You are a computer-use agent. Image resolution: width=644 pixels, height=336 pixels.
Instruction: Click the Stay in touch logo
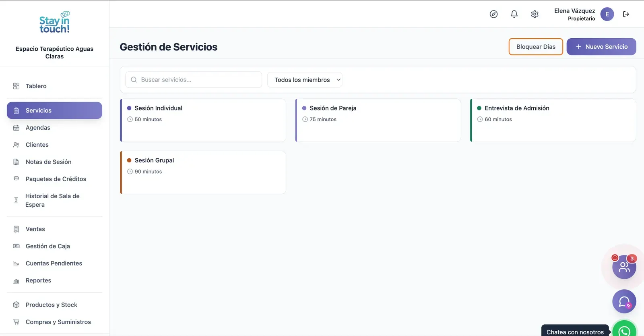point(54,23)
